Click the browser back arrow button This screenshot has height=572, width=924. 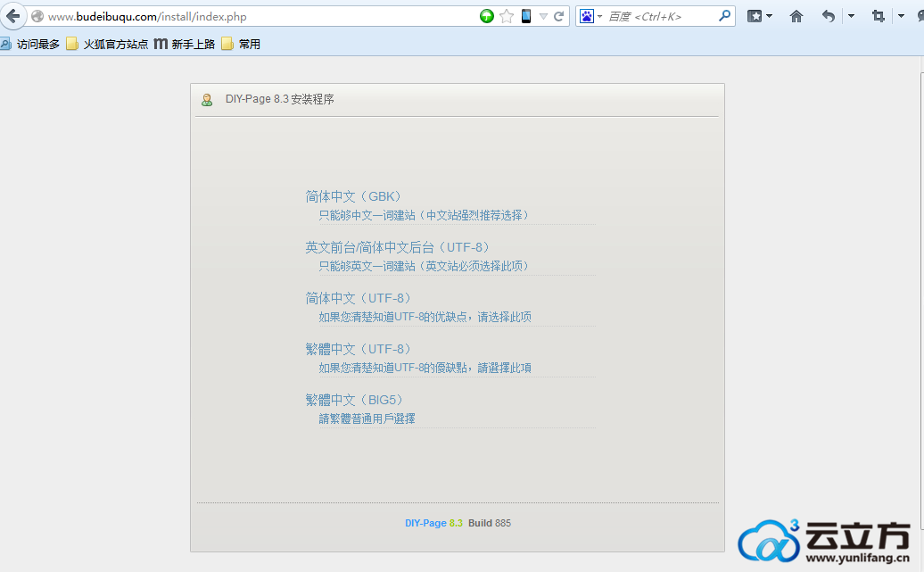point(13,16)
